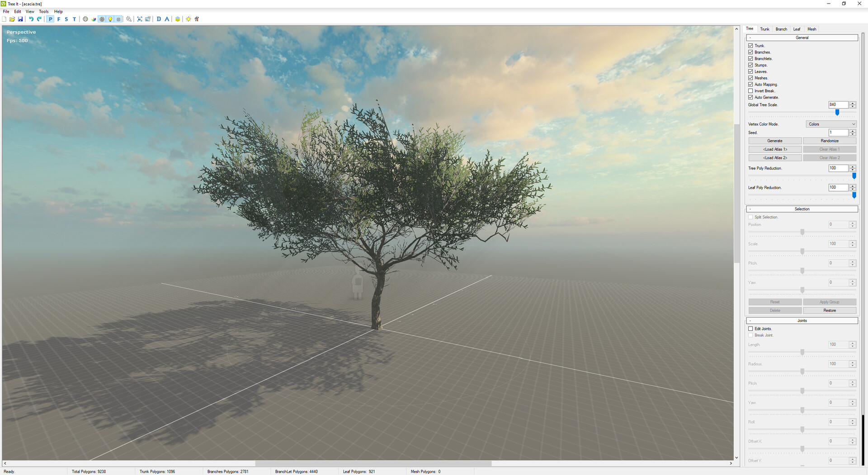Open the Tools menu
The image size is (868, 475).
(x=43, y=11)
